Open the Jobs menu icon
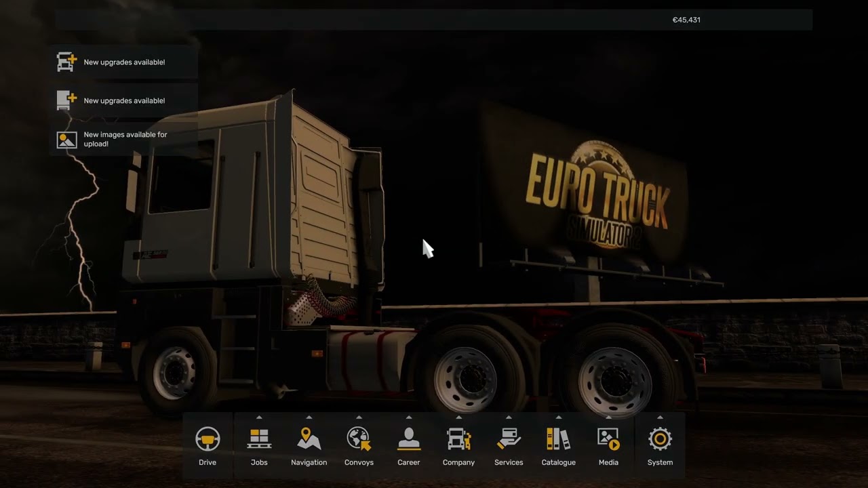This screenshot has width=868, height=488. [259, 439]
